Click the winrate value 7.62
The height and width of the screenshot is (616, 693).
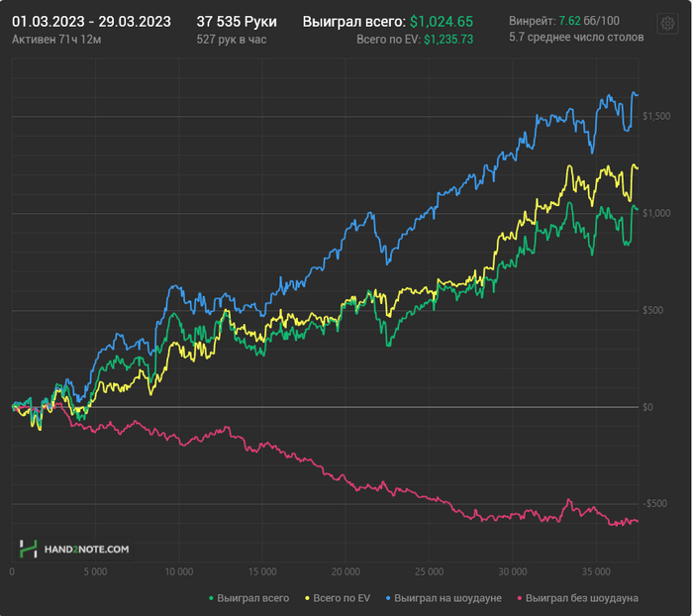[569, 21]
